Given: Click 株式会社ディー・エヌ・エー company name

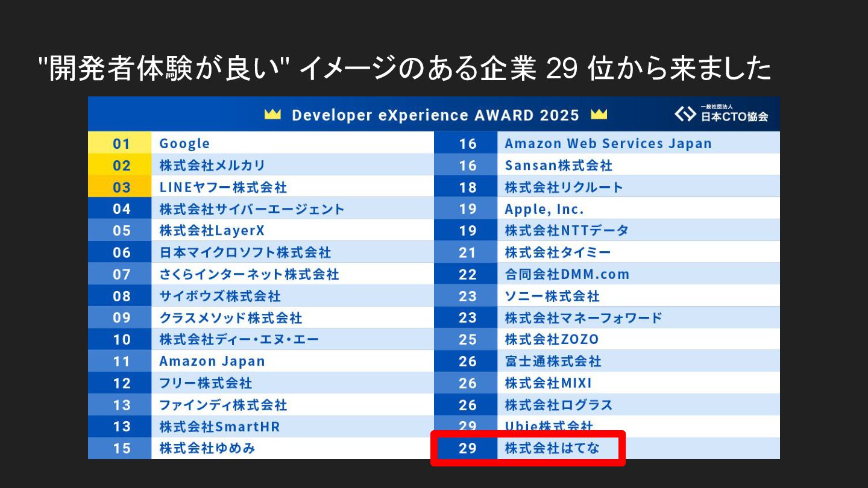Looking at the screenshot, I should (x=239, y=339).
